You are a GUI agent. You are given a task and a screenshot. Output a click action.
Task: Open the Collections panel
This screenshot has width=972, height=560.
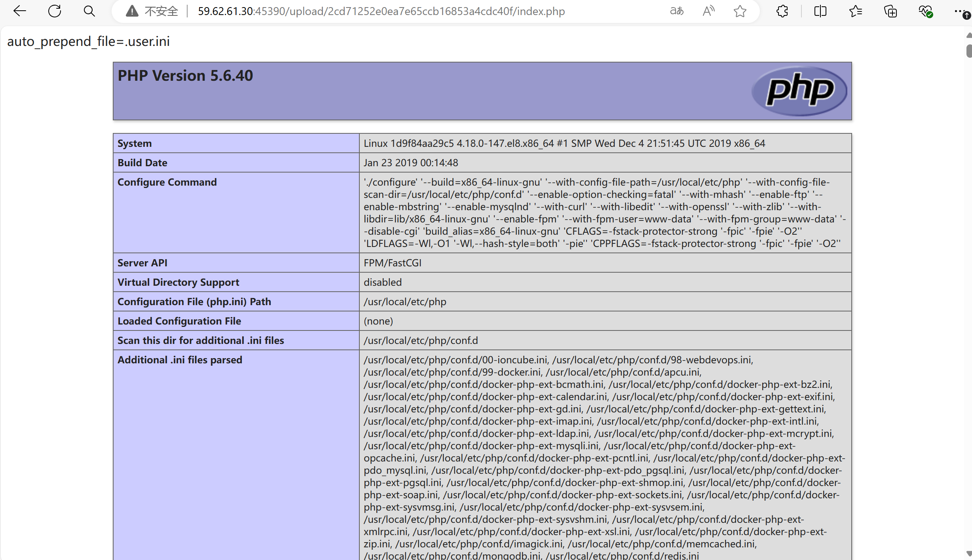pyautogui.click(x=890, y=11)
